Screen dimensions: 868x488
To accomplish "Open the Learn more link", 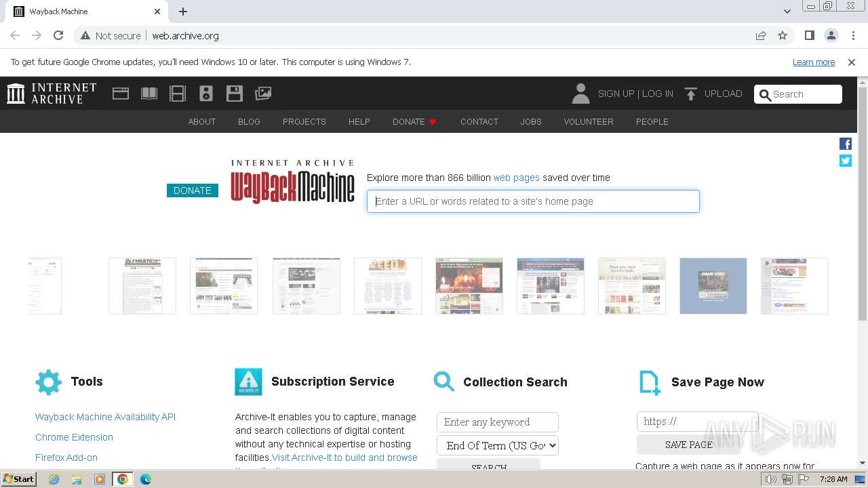I will point(814,62).
